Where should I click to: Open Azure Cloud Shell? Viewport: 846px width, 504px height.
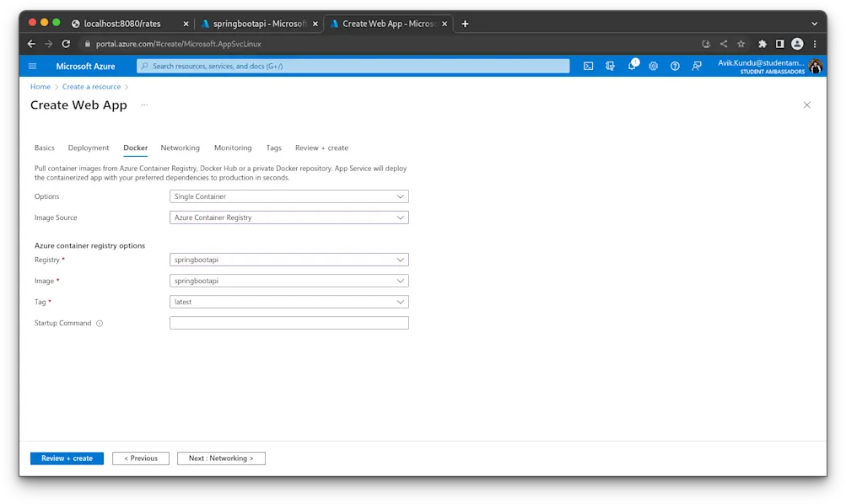pyautogui.click(x=588, y=65)
